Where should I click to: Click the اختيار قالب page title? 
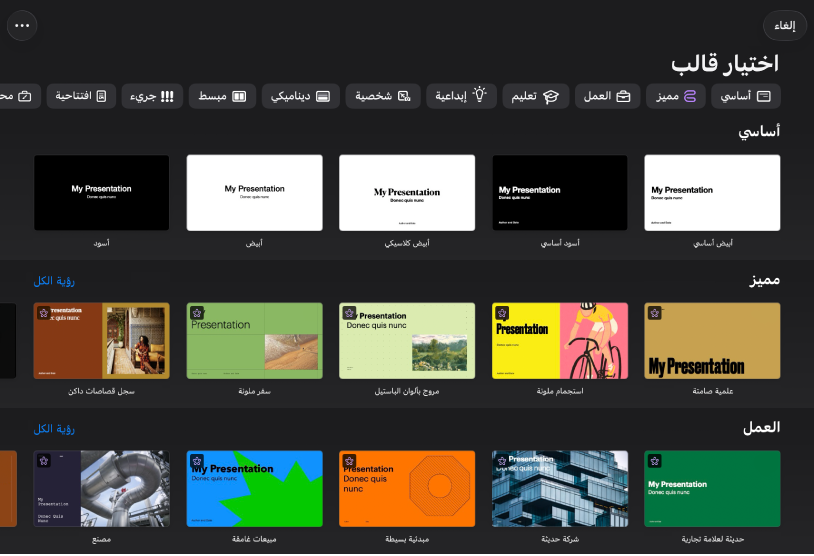(725, 63)
